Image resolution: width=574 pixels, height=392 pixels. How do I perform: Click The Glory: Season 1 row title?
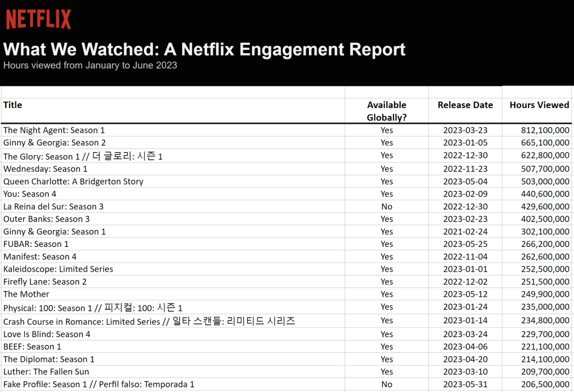coord(82,156)
